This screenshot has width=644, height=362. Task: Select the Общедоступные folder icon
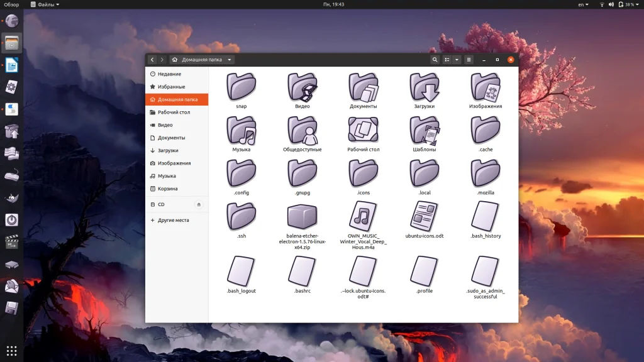tap(303, 131)
